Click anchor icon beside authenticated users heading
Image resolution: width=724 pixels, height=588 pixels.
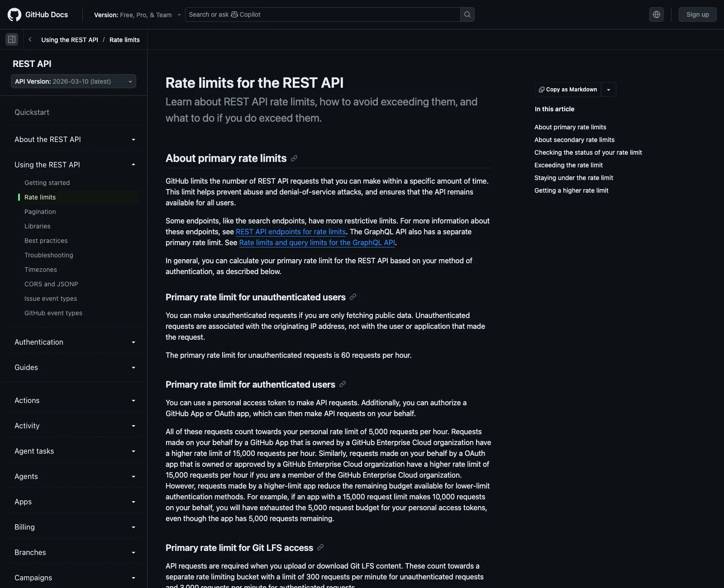click(x=343, y=384)
